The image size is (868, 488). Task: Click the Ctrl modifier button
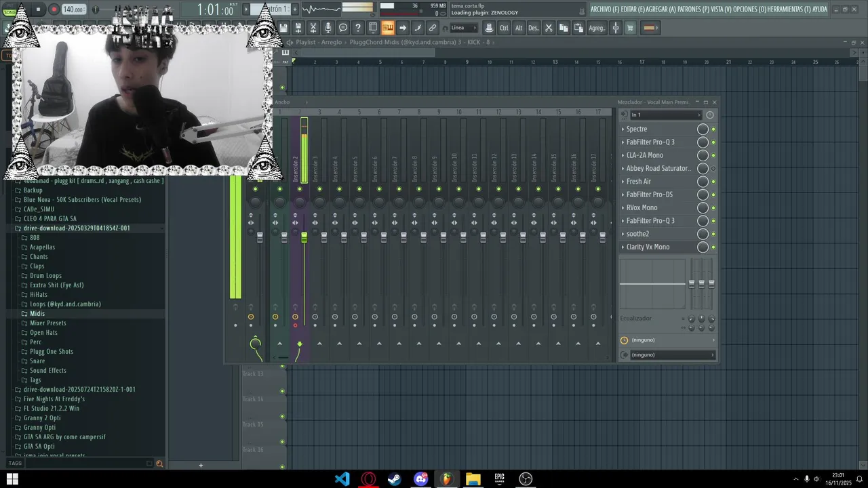tap(504, 28)
